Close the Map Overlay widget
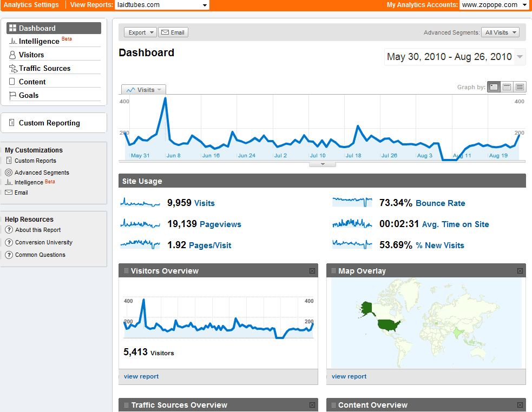532x412 pixels. click(x=520, y=271)
